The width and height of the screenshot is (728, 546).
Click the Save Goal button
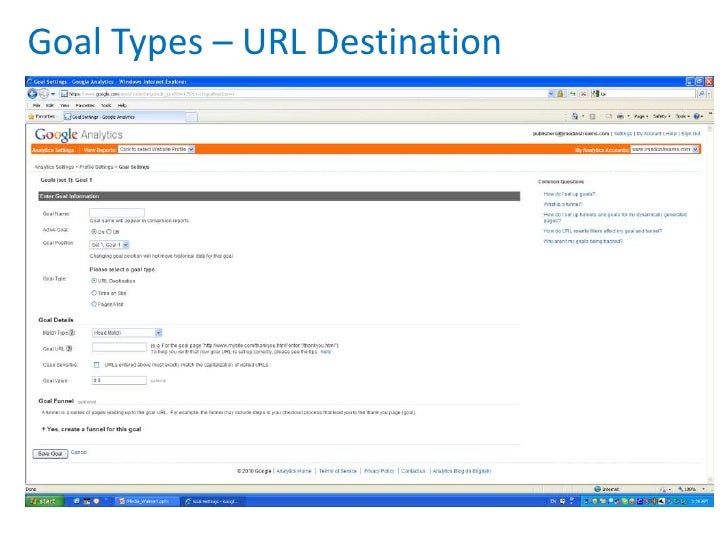click(50, 454)
